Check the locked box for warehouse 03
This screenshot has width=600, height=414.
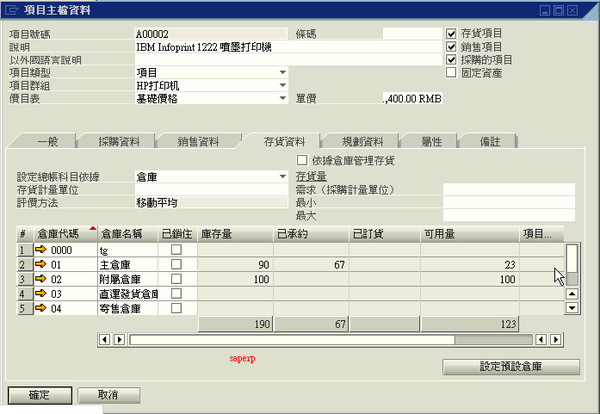pos(176,293)
